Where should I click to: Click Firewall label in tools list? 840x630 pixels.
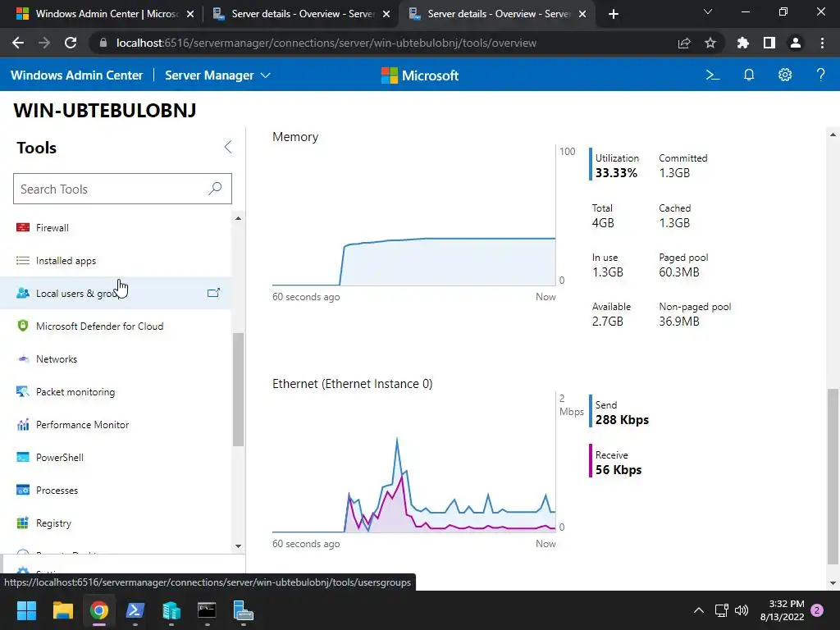pyautogui.click(x=52, y=228)
